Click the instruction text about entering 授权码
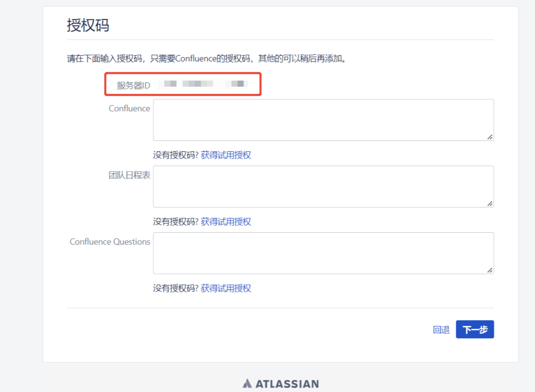 207,58
